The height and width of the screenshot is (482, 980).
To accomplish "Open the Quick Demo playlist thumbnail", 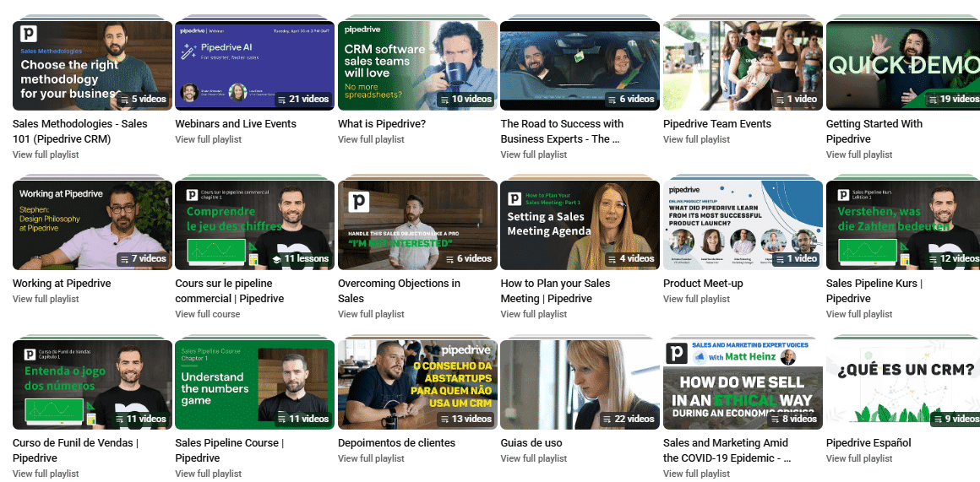I will pyautogui.click(x=903, y=66).
